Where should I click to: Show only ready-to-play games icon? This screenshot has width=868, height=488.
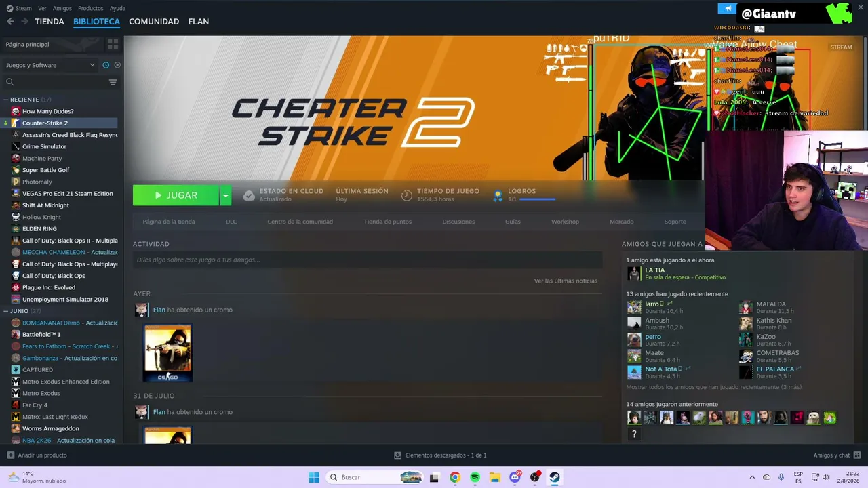coord(117,65)
